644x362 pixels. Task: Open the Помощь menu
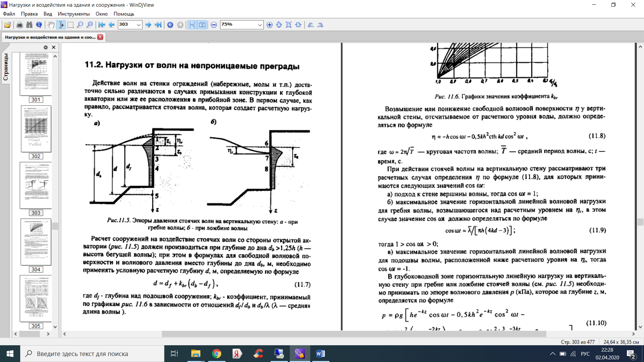click(x=124, y=14)
